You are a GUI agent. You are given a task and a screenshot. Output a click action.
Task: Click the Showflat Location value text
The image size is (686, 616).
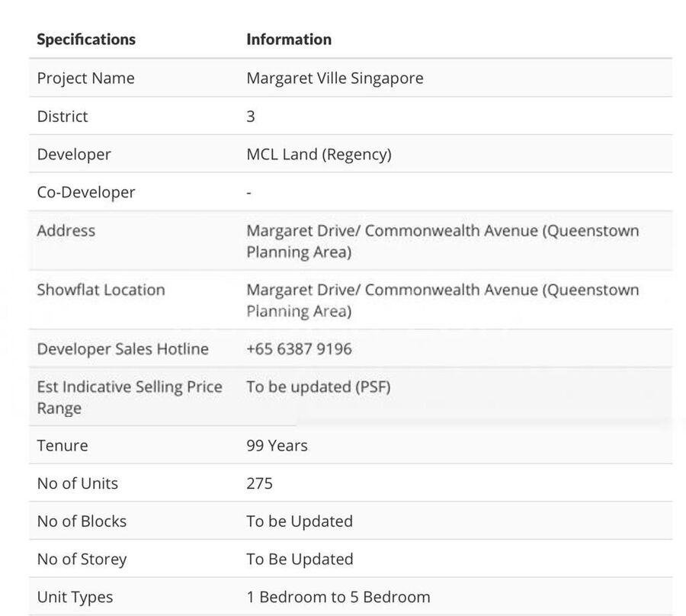pos(442,300)
